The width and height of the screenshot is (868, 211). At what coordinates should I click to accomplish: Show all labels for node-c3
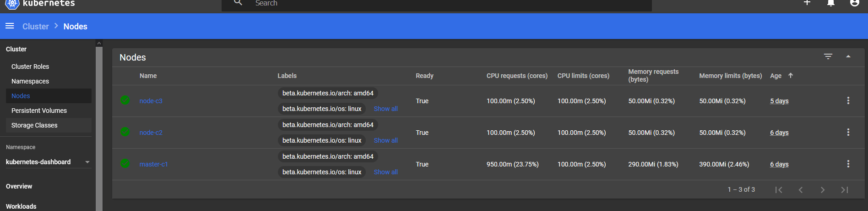click(385, 109)
